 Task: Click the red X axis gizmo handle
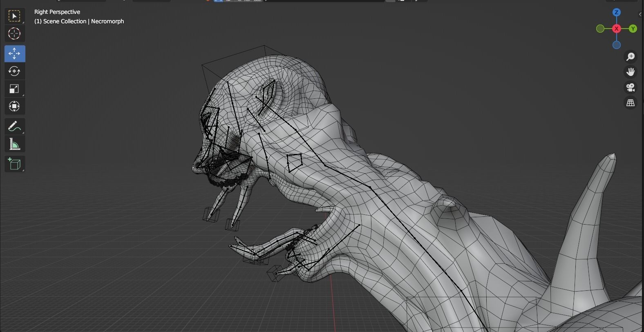[617, 29]
